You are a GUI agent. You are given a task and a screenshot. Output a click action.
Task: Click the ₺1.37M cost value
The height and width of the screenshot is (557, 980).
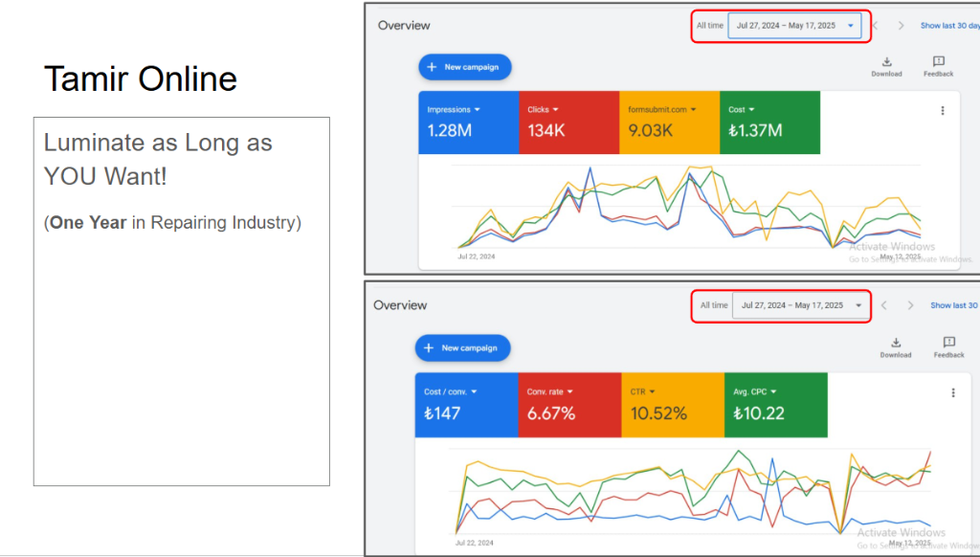click(755, 131)
